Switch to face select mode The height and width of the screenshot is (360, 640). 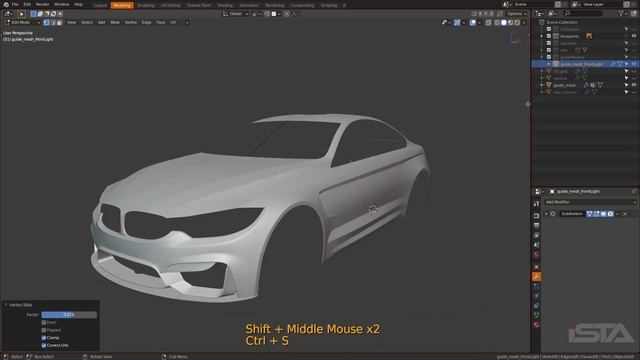point(59,22)
